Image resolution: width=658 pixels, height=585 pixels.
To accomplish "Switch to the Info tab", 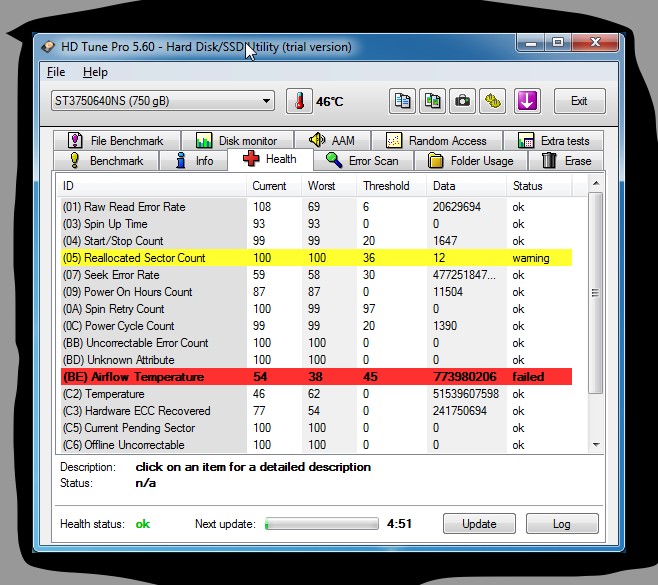I will point(194,161).
